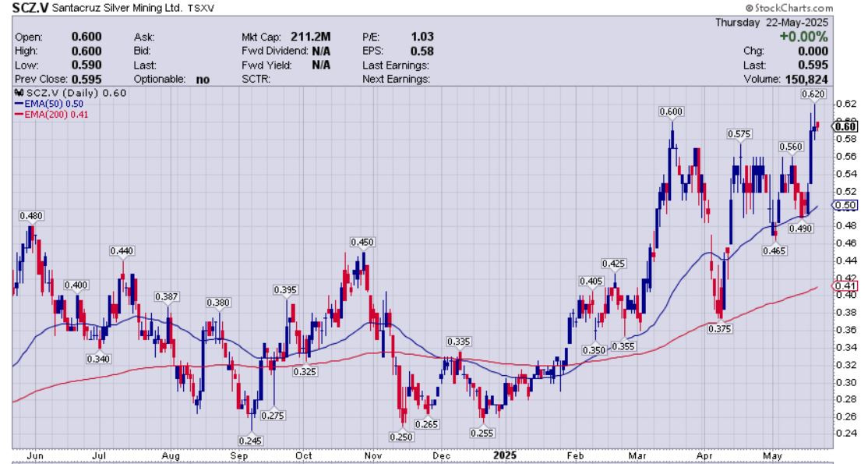Screen dimensions: 868x464
Task: Click the Mkt Cap value 211.2M
Action: tap(311, 37)
